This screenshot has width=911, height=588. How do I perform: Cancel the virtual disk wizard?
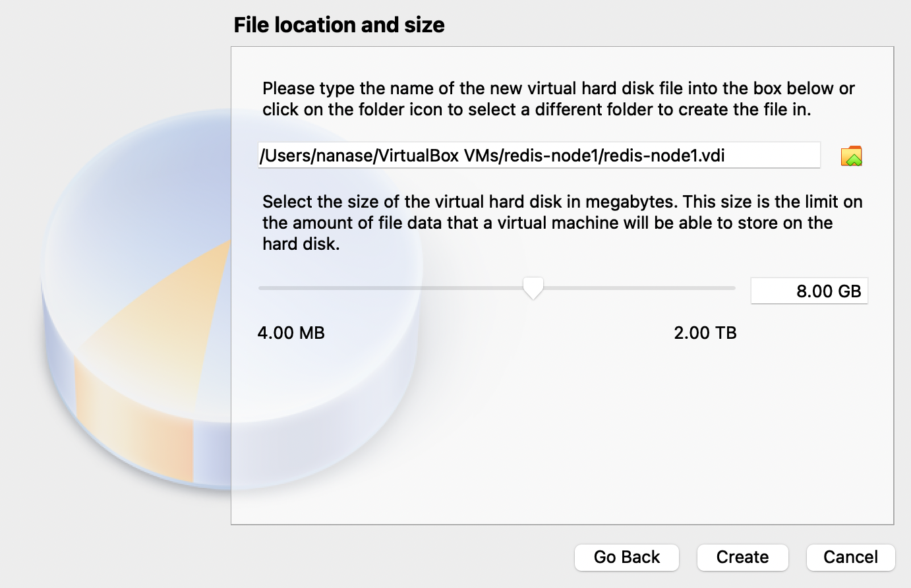pos(851,557)
